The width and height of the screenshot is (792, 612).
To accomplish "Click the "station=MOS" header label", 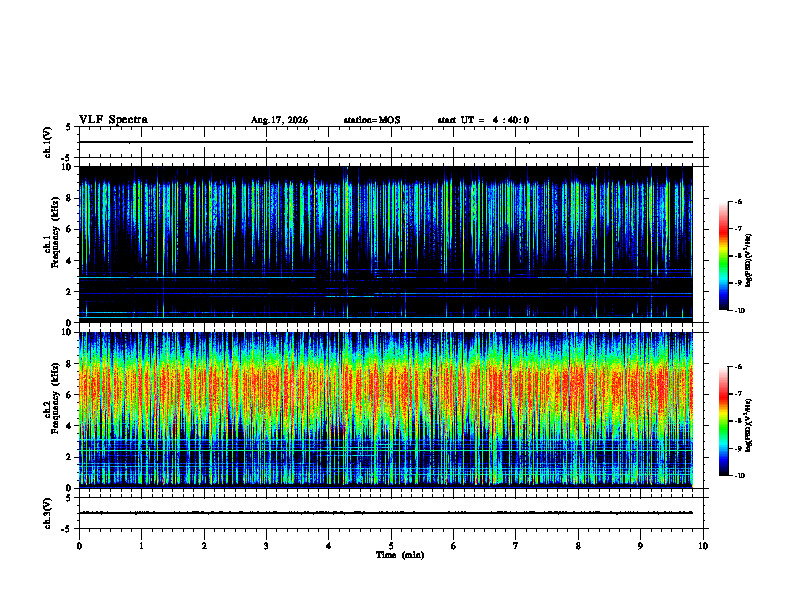I will click(372, 120).
